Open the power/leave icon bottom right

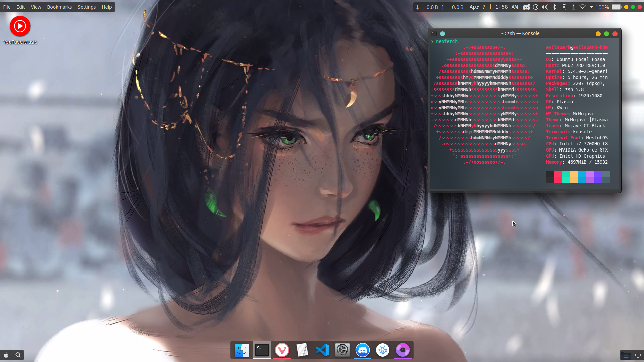638,355
